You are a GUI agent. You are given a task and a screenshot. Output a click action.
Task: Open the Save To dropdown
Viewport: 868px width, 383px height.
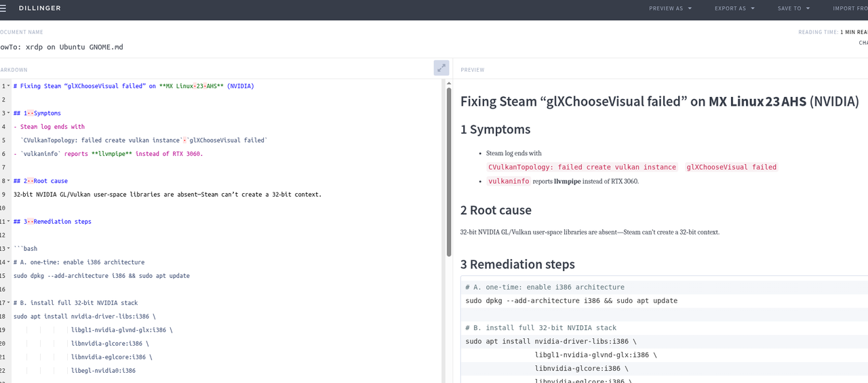click(x=793, y=8)
